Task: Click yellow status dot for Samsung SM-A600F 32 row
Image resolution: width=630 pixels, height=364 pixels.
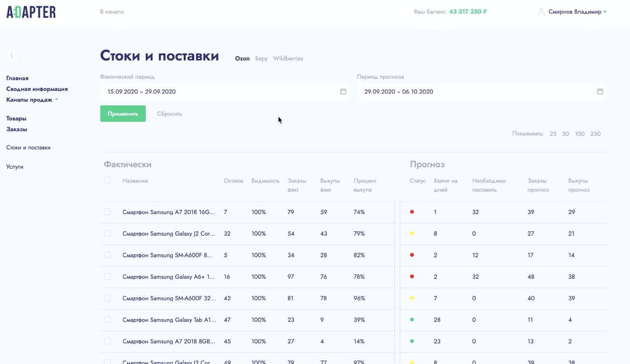Action: (x=412, y=298)
